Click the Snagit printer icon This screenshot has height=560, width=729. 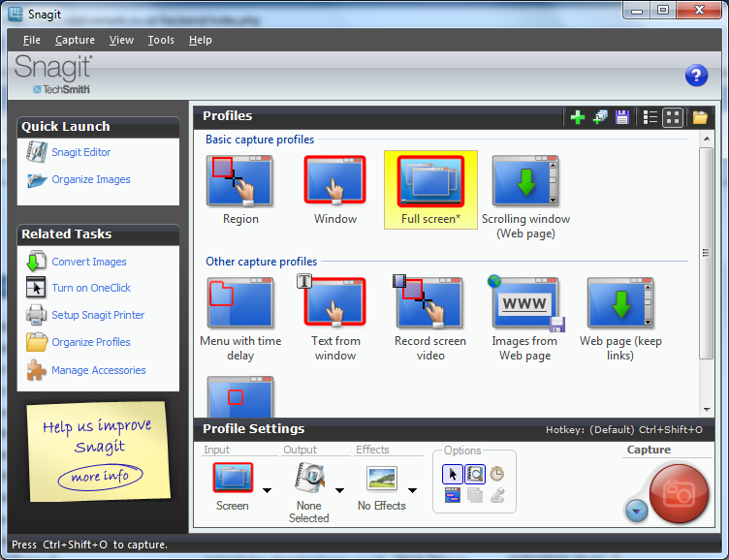click(x=36, y=314)
